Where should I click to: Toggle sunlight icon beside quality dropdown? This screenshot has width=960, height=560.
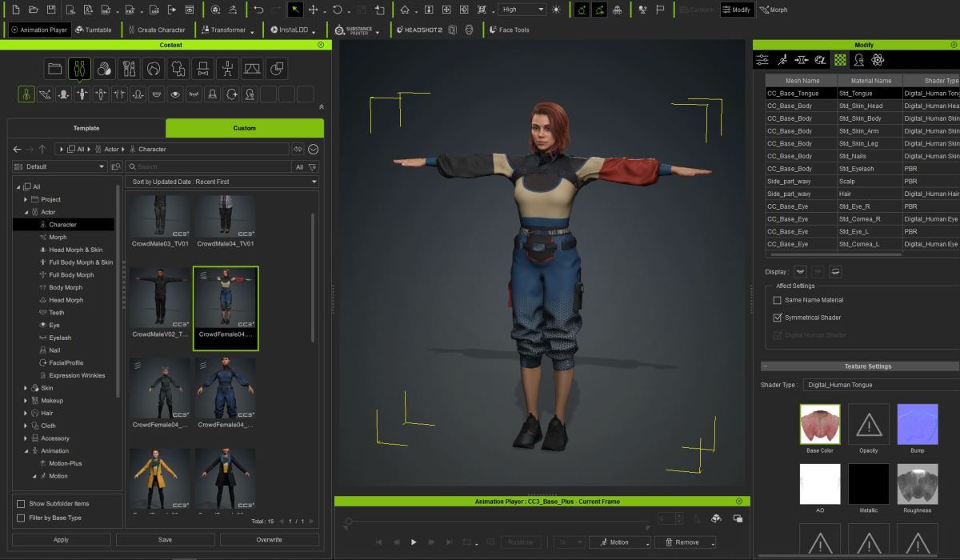tap(557, 10)
